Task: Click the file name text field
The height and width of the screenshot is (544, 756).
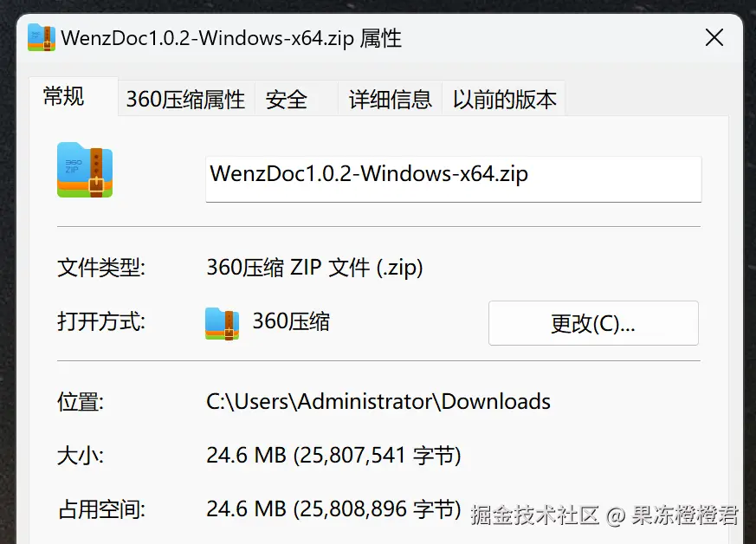Action: tap(452, 178)
